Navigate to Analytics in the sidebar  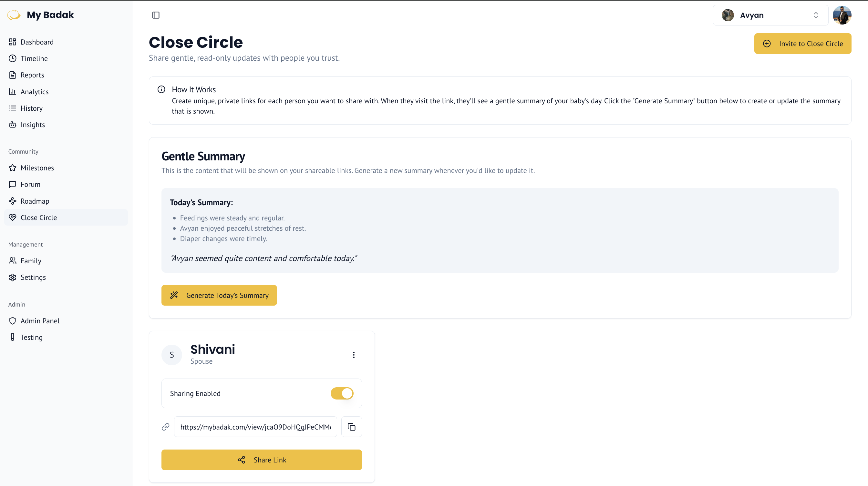34,92
